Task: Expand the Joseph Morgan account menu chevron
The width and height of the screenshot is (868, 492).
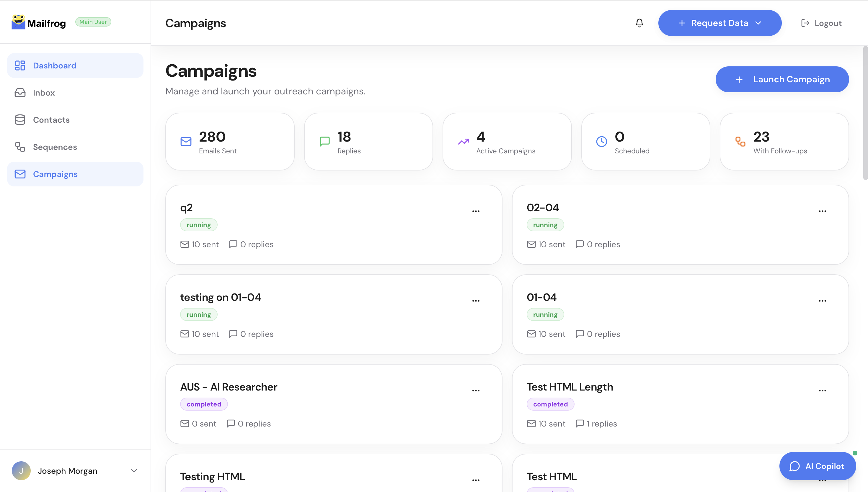Action: click(x=134, y=470)
